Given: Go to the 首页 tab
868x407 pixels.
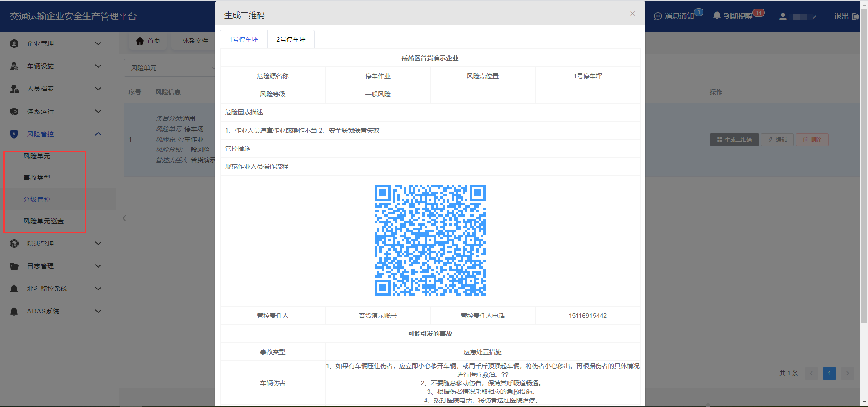Looking at the screenshot, I should pyautogui.click(x=148, y=41).
